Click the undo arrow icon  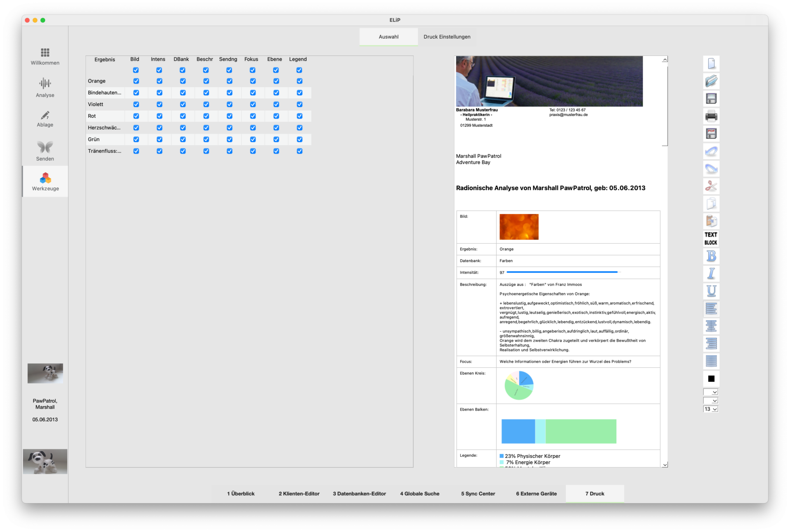[711, 151]
